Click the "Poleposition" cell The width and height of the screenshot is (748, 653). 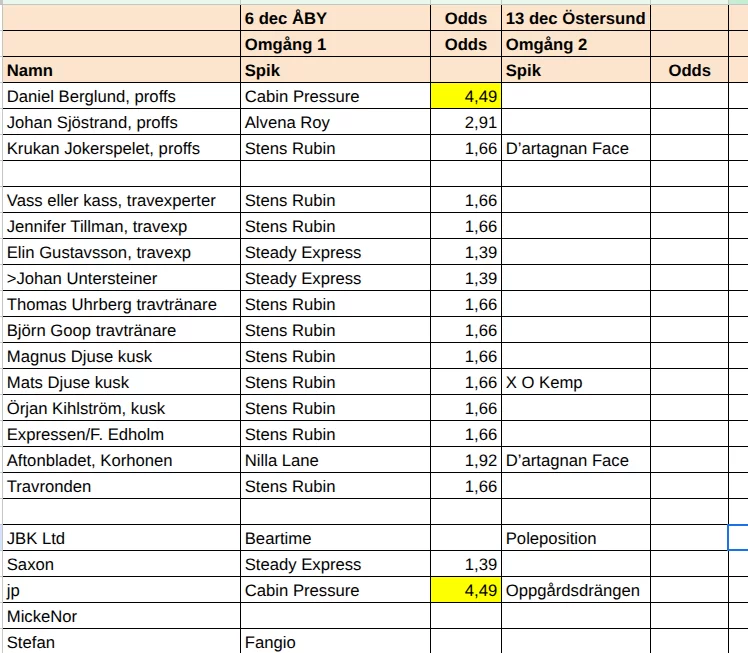click(551, 538)
